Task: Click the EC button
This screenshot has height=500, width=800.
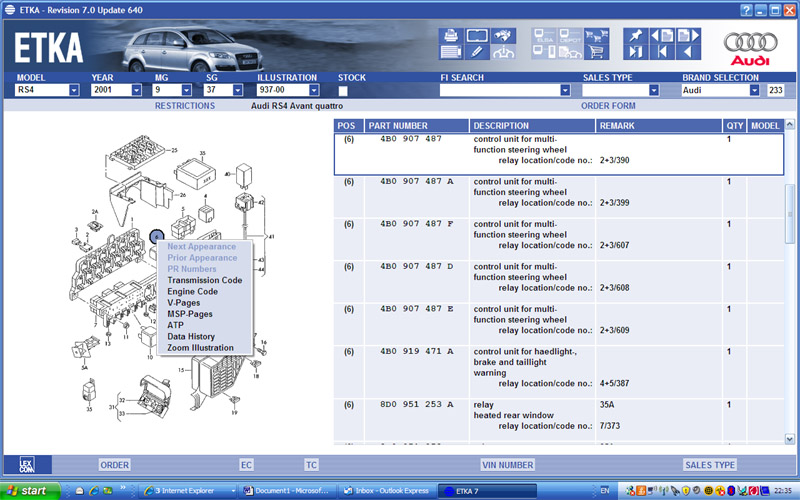Action: click(x=246, y=465)
